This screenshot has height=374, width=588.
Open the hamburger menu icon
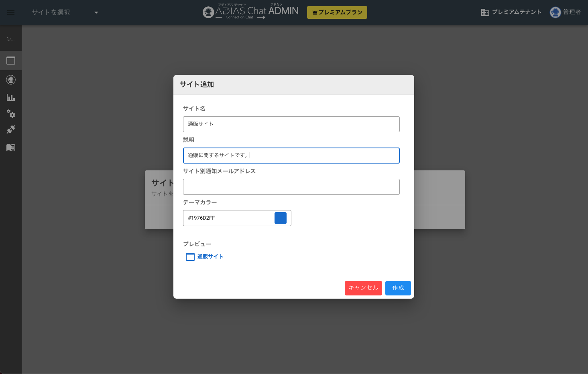point(11,12)
